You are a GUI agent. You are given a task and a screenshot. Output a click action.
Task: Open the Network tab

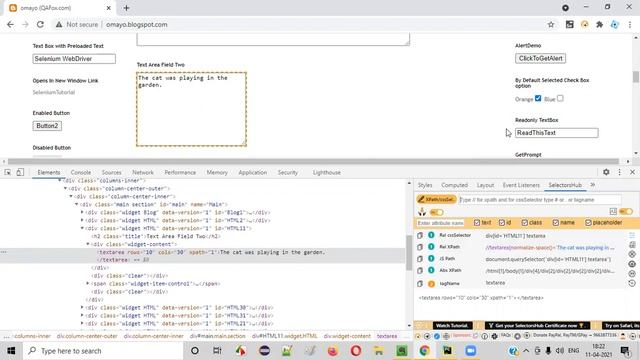coord(143,172)
